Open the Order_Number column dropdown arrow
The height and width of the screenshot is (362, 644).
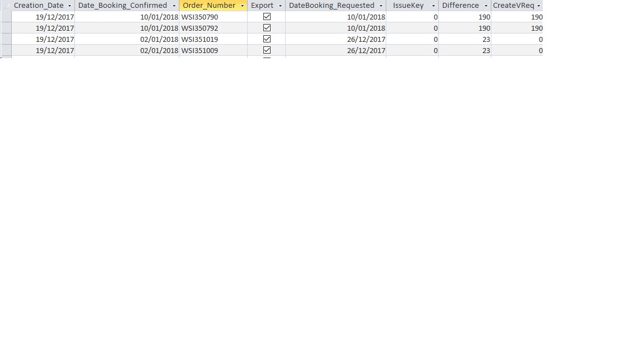pyautogui.click(x=242, y=6)
